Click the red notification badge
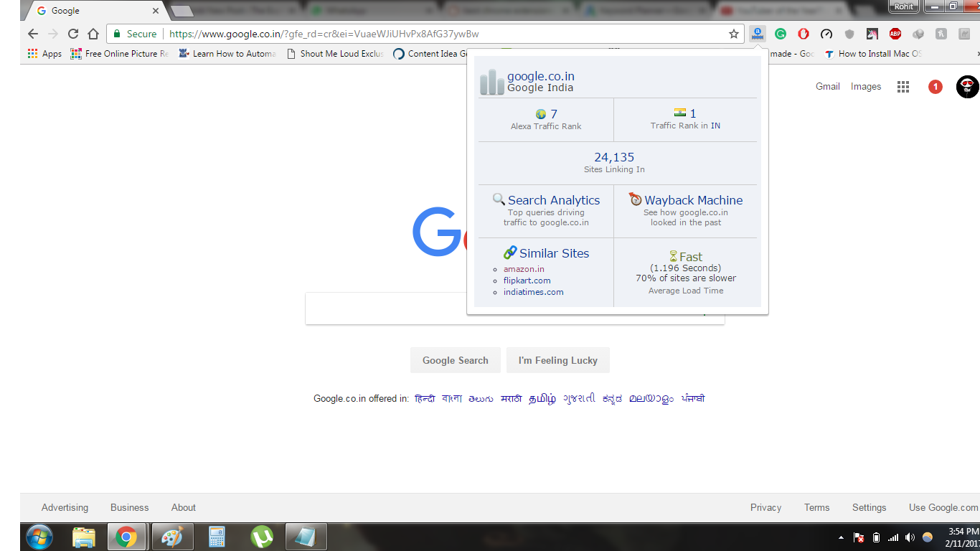Screen dimensions: 980x551 pos(935,87)
